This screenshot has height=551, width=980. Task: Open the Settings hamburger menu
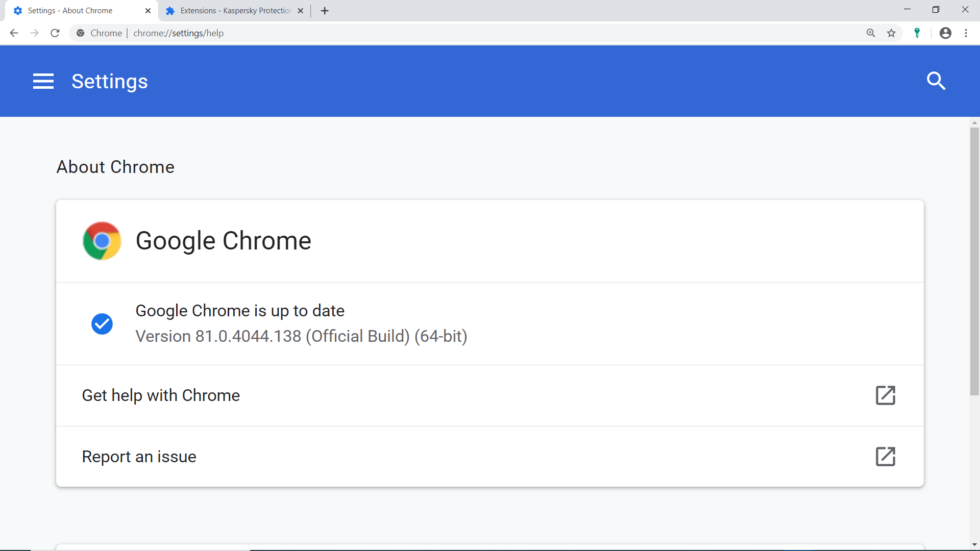coord(43,81)
